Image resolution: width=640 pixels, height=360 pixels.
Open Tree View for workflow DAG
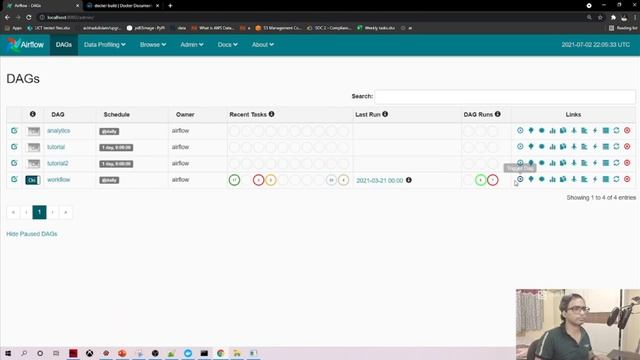(531, 179)
